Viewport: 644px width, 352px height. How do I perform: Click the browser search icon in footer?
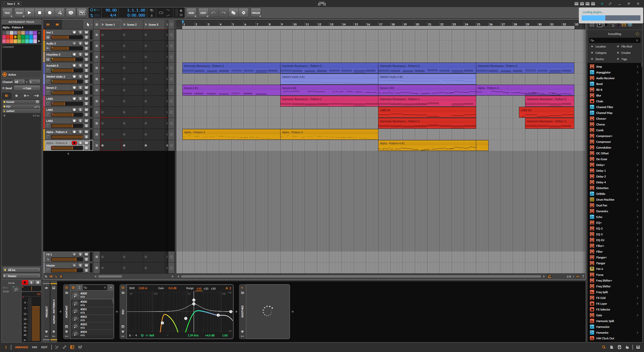coord(603,347)
